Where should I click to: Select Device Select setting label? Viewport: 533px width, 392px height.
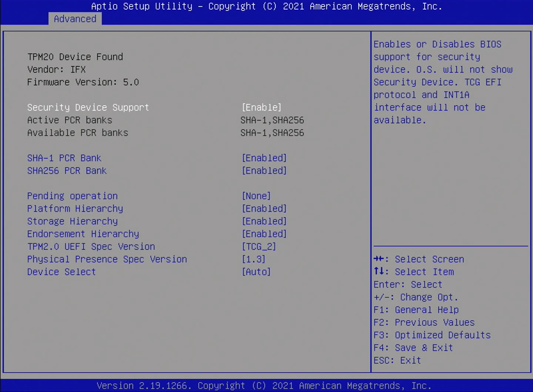tap(61, 272)
